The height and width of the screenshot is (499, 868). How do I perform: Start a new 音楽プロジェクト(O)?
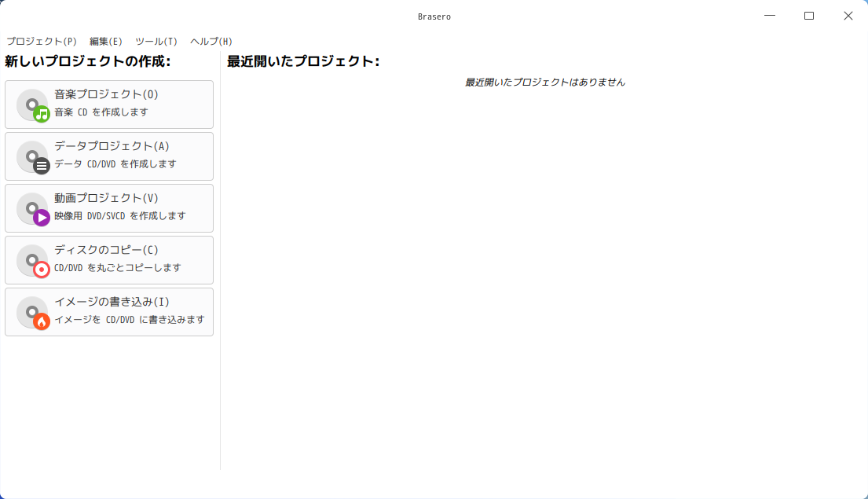(x=109, y=105)
